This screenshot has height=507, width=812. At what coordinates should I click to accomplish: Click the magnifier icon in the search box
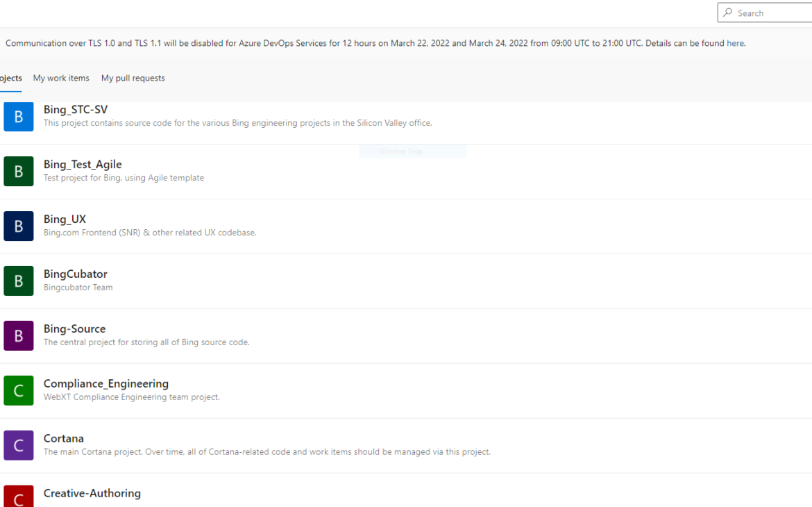coord(728,13)
